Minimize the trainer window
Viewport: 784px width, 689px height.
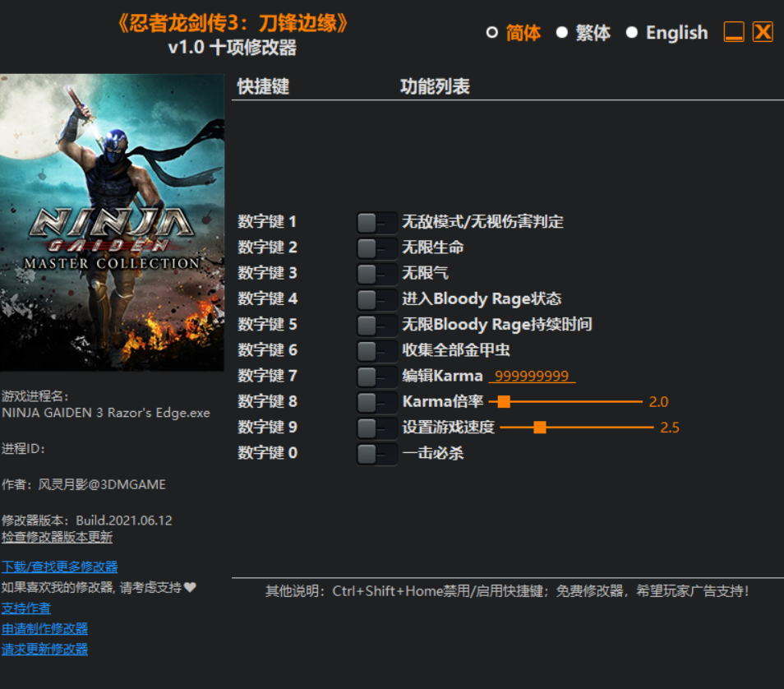(x=734, y=32)
